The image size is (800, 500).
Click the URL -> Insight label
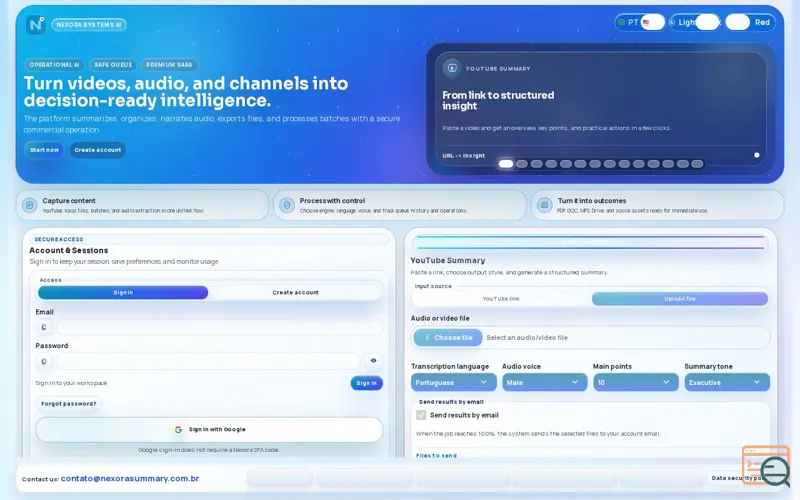(x=463, y=156)
